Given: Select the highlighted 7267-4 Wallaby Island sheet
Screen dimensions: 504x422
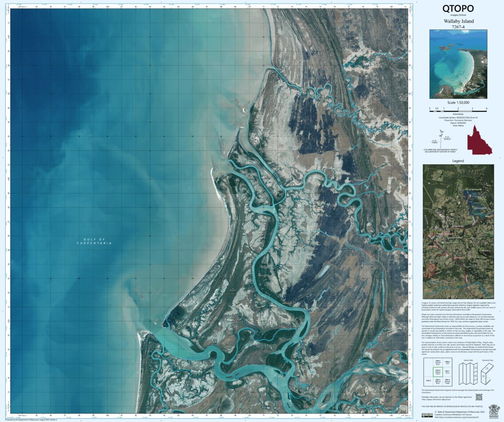Looking at the screenshot, I should point(438,372).
